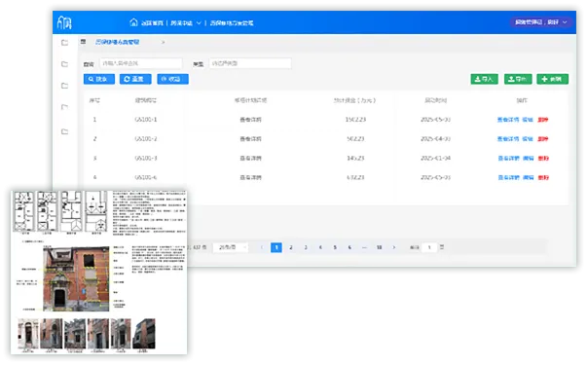Viewport: 588px width, 366px height.
Task: Open the fifth folder icon in left sidebar
Action: 65,131
